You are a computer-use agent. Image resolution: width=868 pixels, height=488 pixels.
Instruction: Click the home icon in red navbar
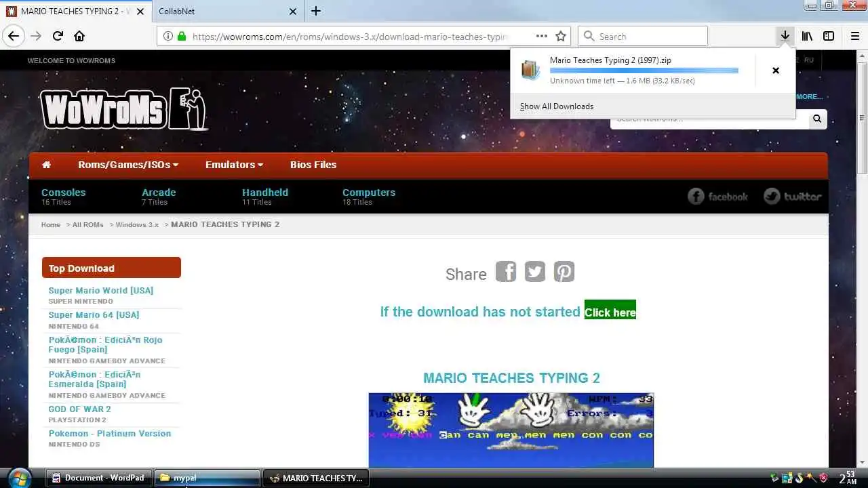(46, 165)
